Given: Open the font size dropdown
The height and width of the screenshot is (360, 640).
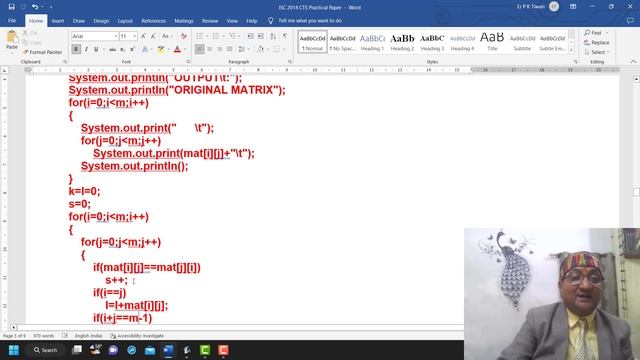Looking at the screenshot, I should point(134,36).
